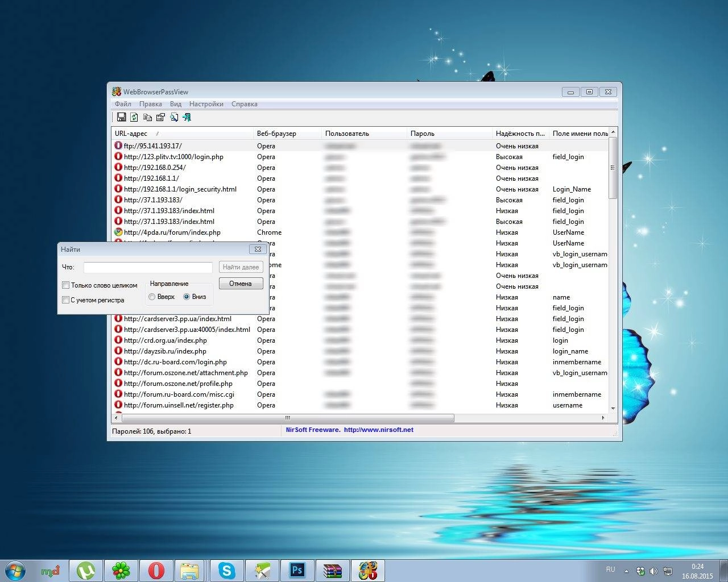Select the http://dc.ru-board.com/login.php row
Viewport: 728px width, 582px height.
pyautogui.click(x=360, y=362)
